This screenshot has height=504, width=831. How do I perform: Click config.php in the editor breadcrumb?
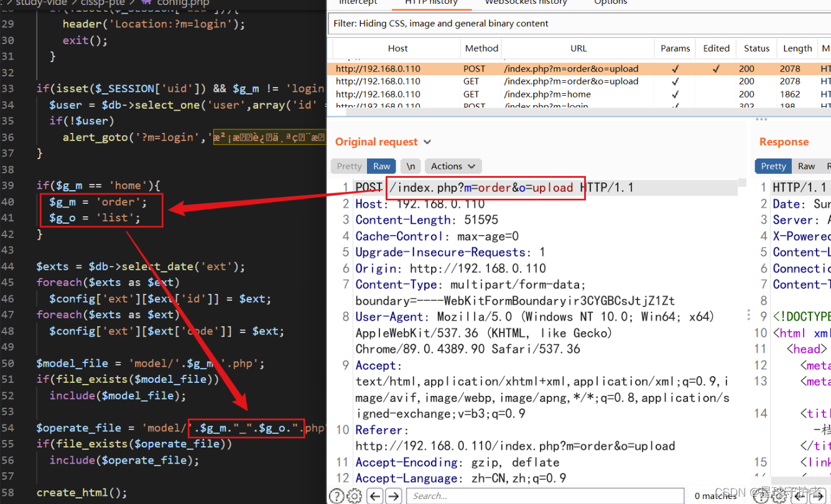tap(183, 2)
